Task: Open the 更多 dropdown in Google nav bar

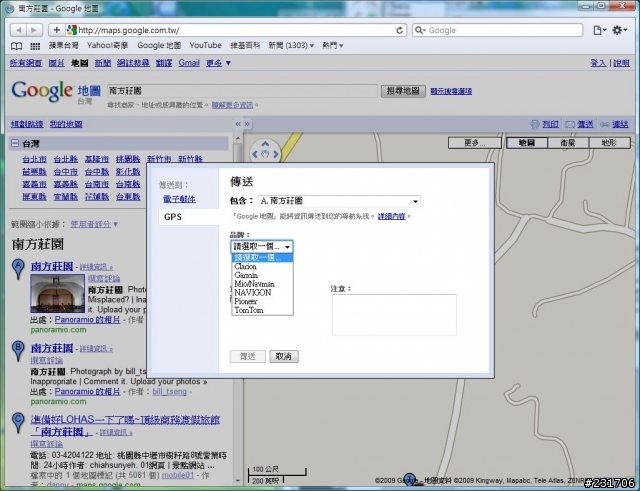Action: [218, 63]
